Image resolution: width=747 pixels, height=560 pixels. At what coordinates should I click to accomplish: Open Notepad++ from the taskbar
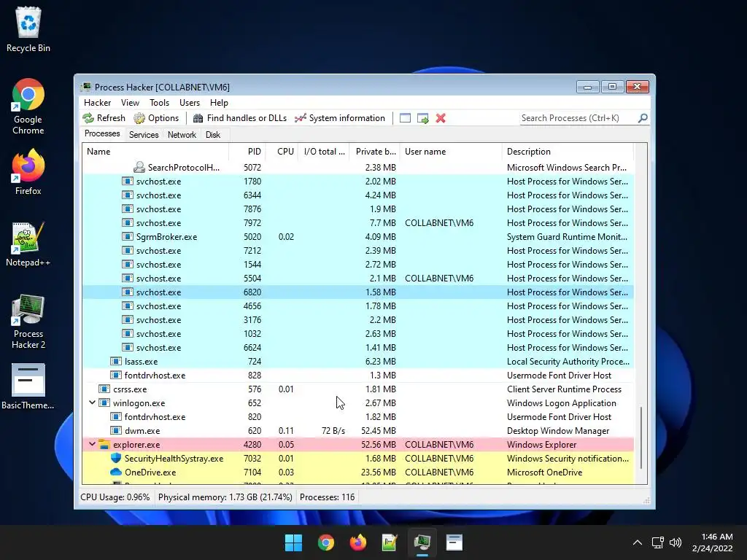(390, 542)
